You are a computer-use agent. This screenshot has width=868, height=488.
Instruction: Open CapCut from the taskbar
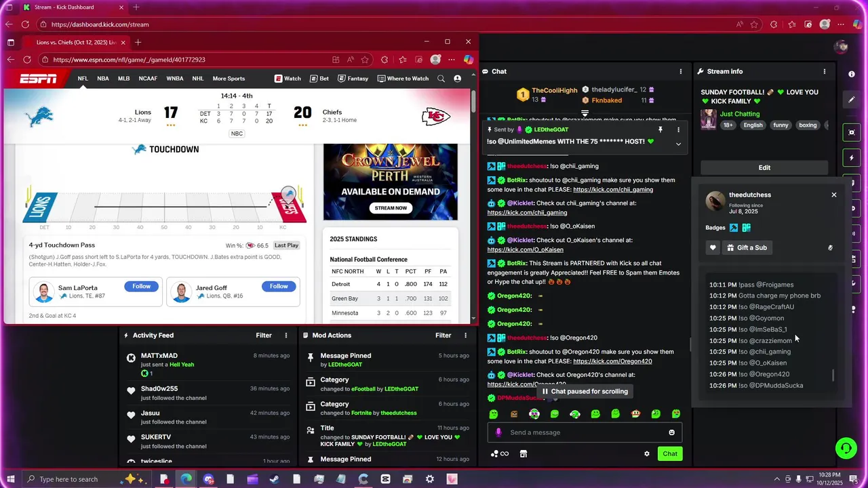[x=385, y=479]
